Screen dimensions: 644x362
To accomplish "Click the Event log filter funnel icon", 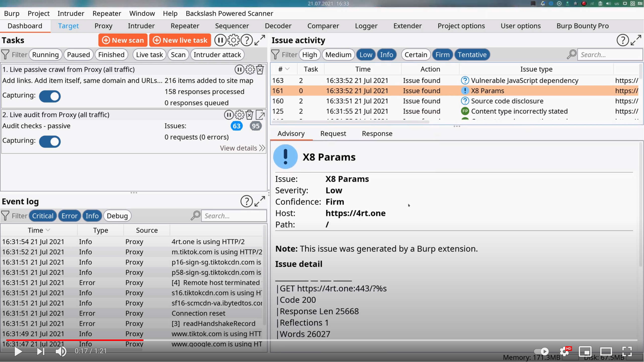I will coord(5,216).
